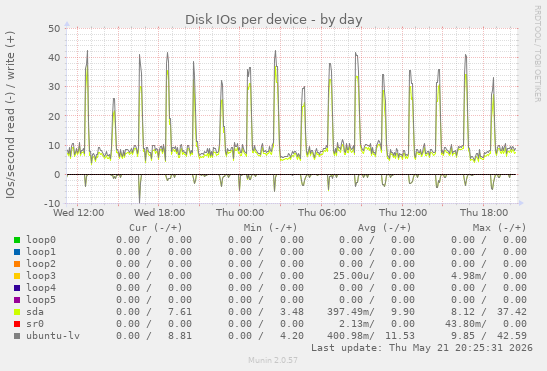Click the y-axis label 30

(x=54, y=87)
